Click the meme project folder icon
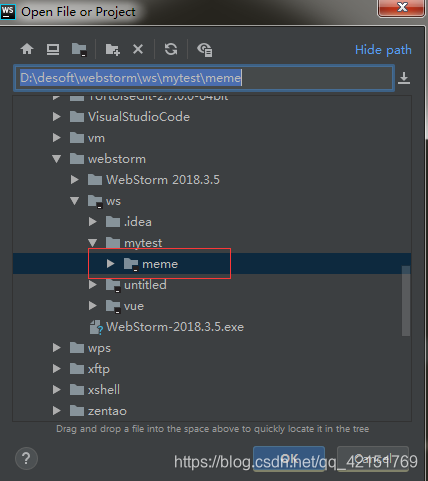The height and width of the screenshot is (481, 428). click(131, 264)
